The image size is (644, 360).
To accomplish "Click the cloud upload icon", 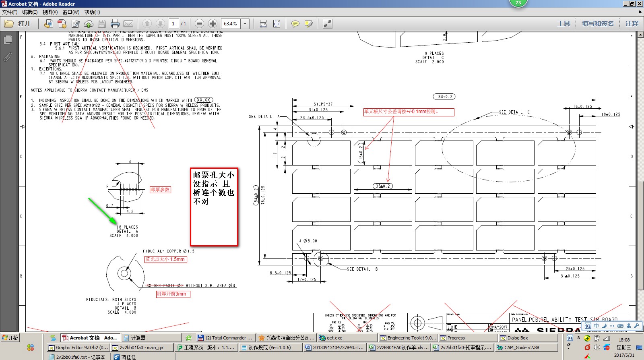I will [89, 24].
